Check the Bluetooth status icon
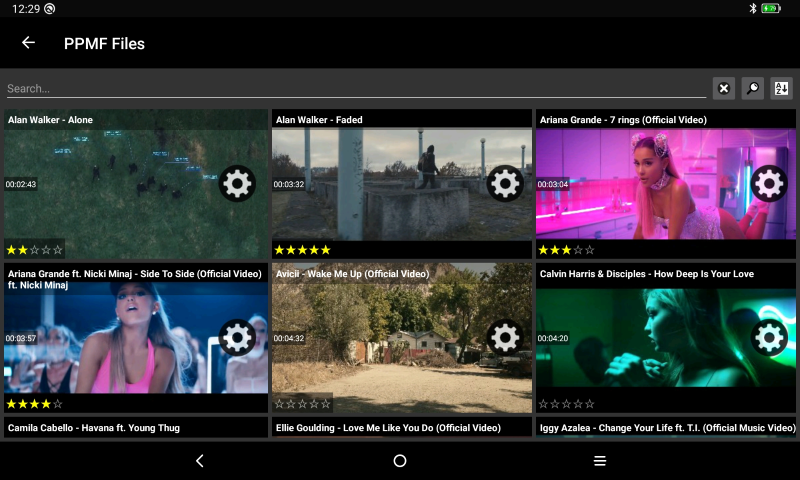 (x=753, y=8)
